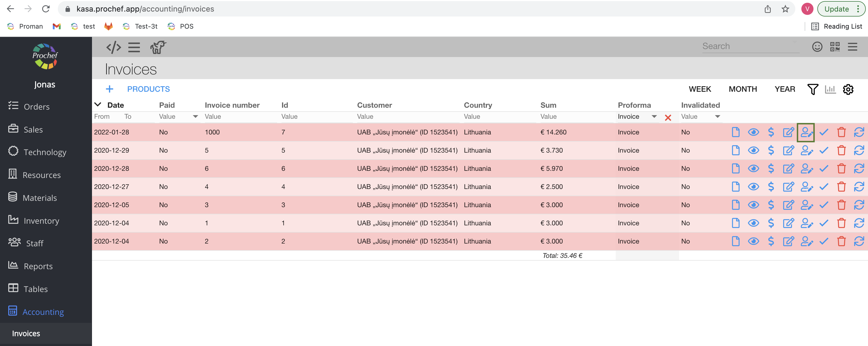Open the QR code scanner icon

(x=835, y=47)
